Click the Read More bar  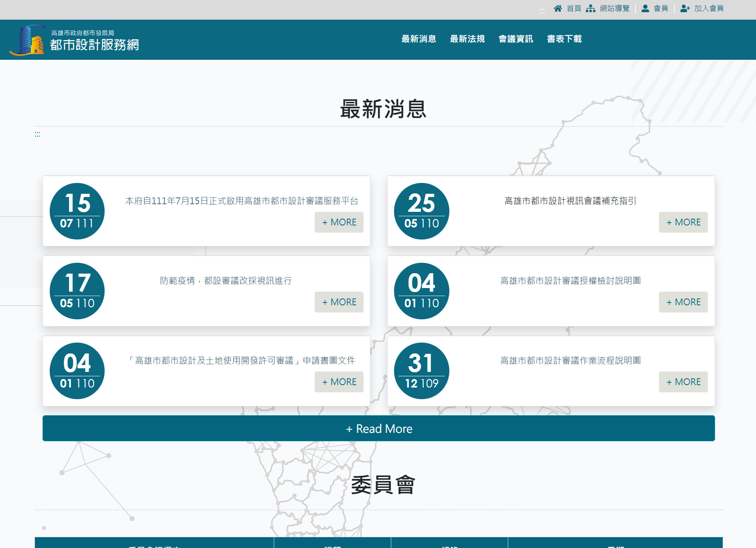(379, 428)
